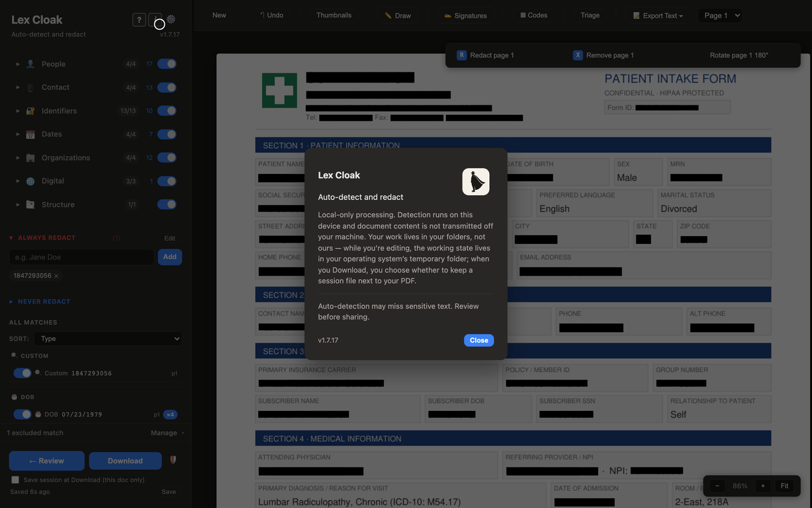Click the shield icon beside Download
The height and width of the screenshot is (508, 812).
[x=173, y=460]
